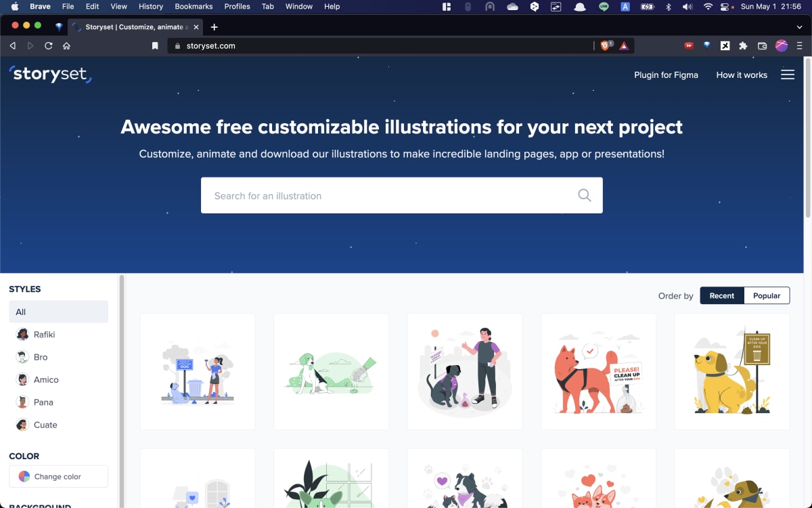Click the sidebar filter scrollbar
Screen dimensions: 812x508
(122, 391)
